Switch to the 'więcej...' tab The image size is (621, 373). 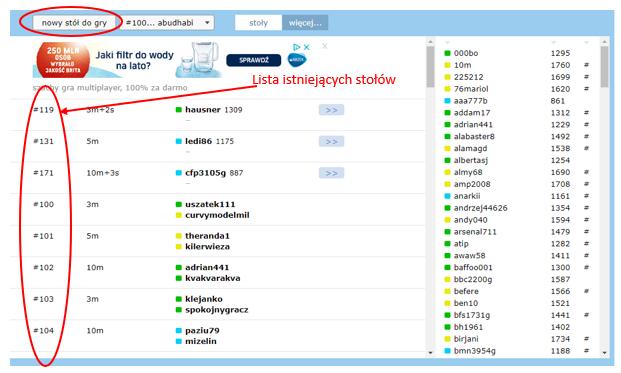pos(305,23)
